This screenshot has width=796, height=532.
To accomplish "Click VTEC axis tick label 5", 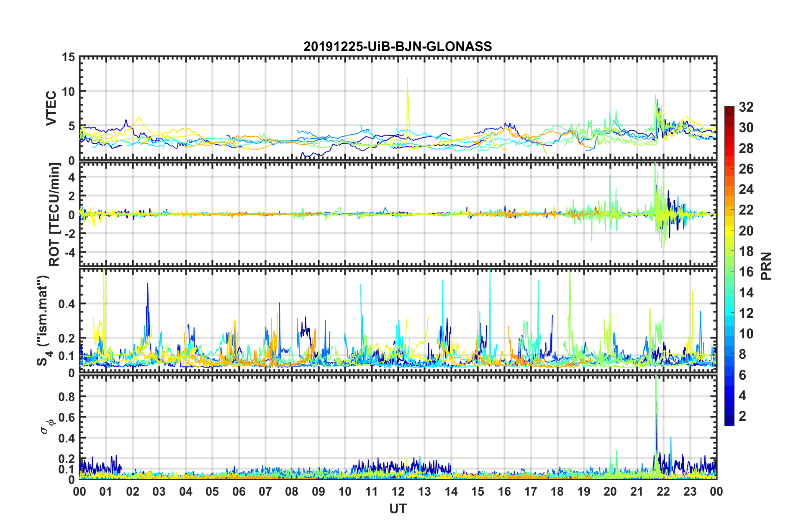I will (72, 126).
